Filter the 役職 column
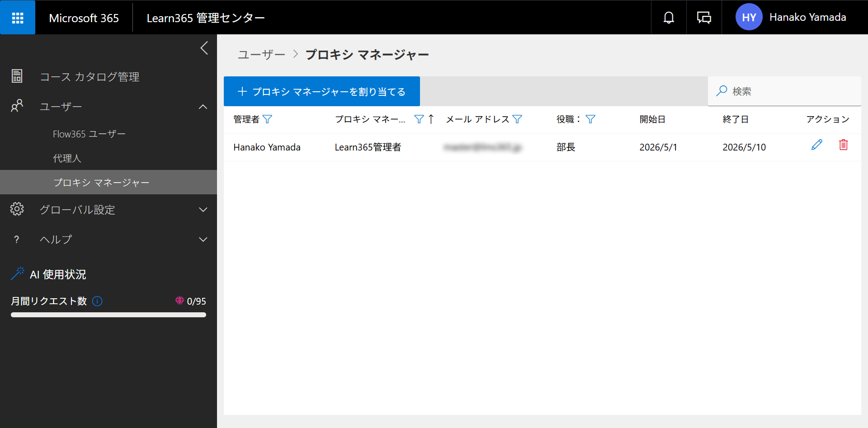Viewport: 868px width, 428px height. 590,119
